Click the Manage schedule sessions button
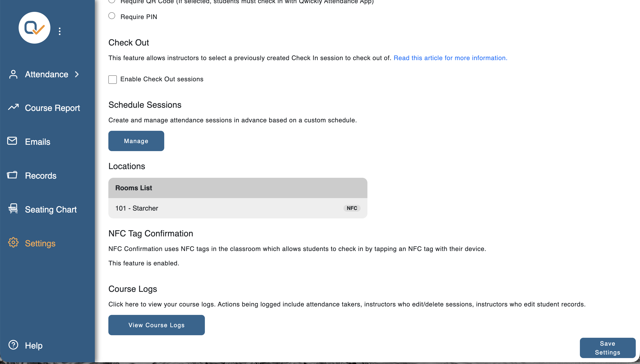The image size is (640, 364). point(136,141)
